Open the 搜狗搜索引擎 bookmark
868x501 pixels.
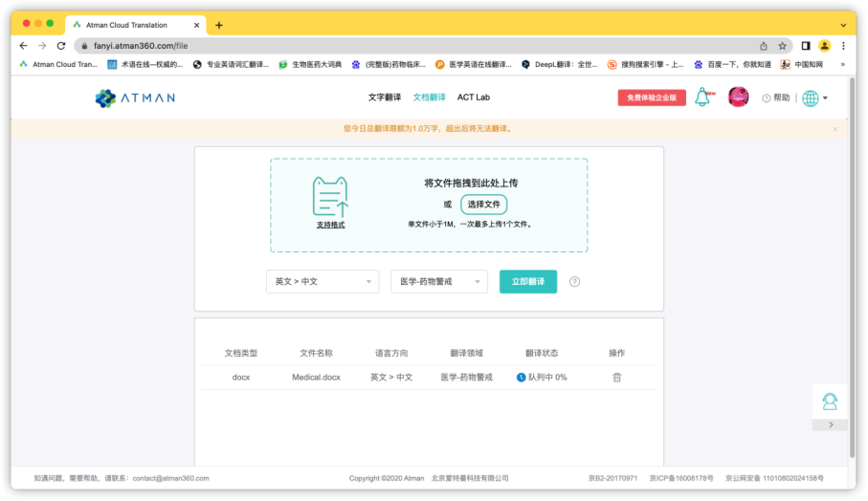pyautogui.click(x=645, y=65)
